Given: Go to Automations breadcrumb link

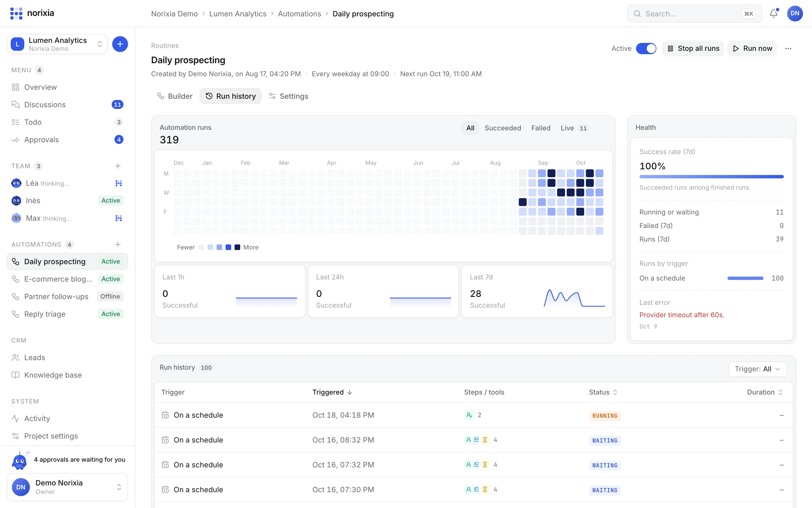Looking at the screenshot, I should tap(299, 14).
